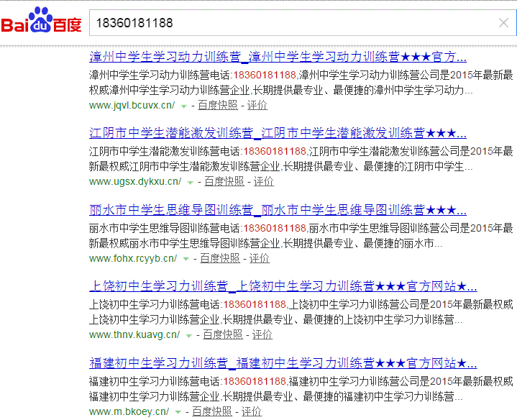
Task: Expand the arrow beside www.m.bkoey.cn
Action: [178, 412]
